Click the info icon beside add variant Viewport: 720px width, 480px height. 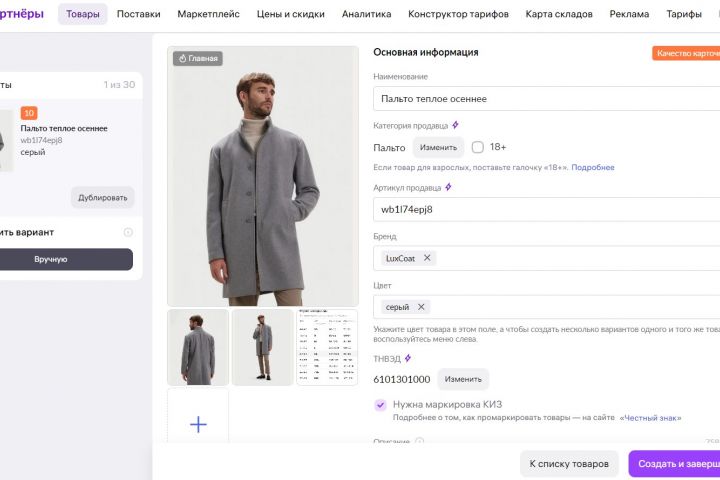128,232
